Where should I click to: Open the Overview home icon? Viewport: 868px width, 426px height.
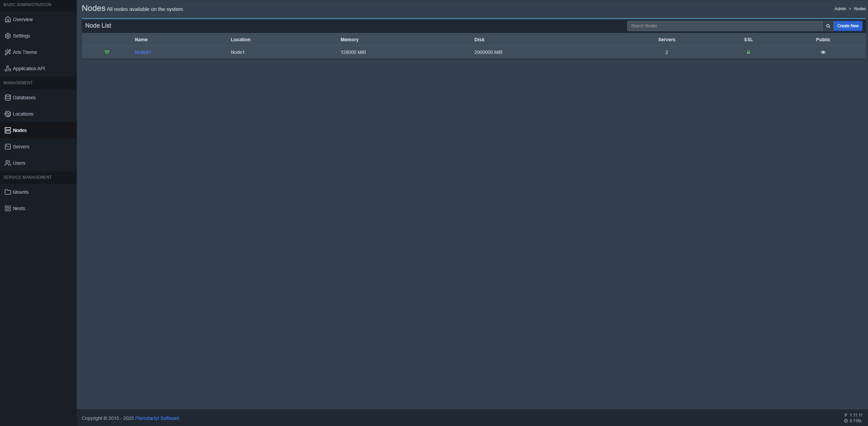tap(8, 19)
